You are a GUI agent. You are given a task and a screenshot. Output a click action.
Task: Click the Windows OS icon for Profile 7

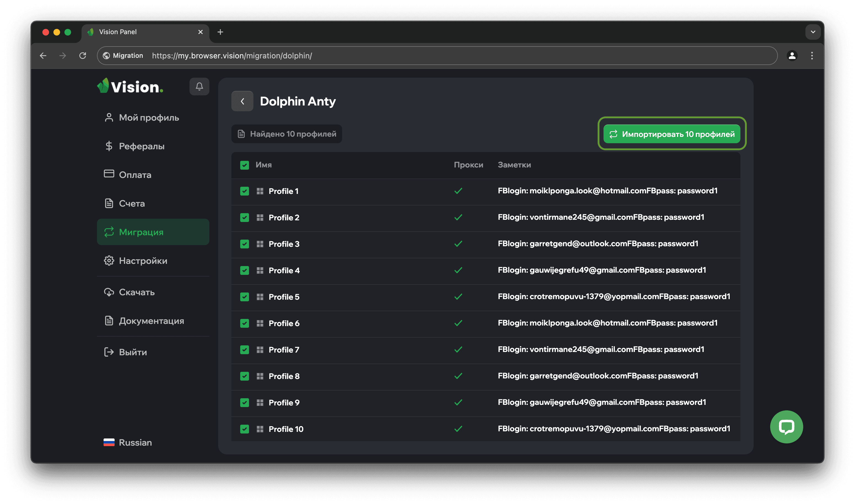[260, 349]
